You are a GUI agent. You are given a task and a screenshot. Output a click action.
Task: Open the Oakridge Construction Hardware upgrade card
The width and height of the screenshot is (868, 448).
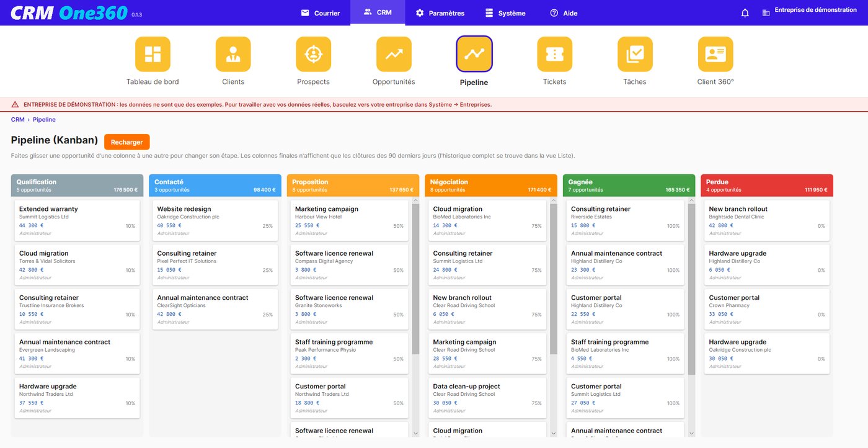767,354
